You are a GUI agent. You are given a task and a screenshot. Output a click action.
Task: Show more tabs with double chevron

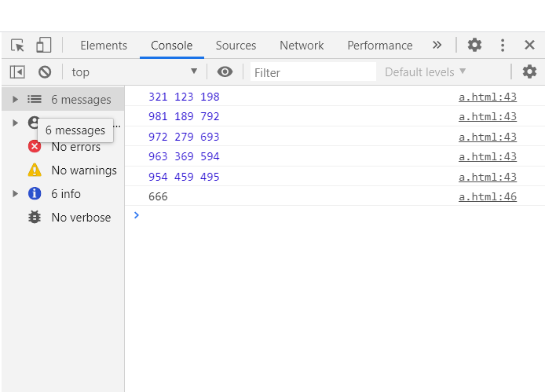point(437,45)
